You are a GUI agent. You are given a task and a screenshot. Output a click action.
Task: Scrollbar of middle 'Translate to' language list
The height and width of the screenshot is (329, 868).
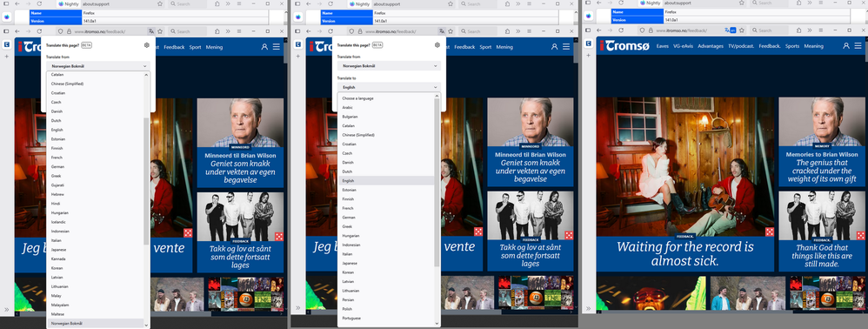[437, 183]
